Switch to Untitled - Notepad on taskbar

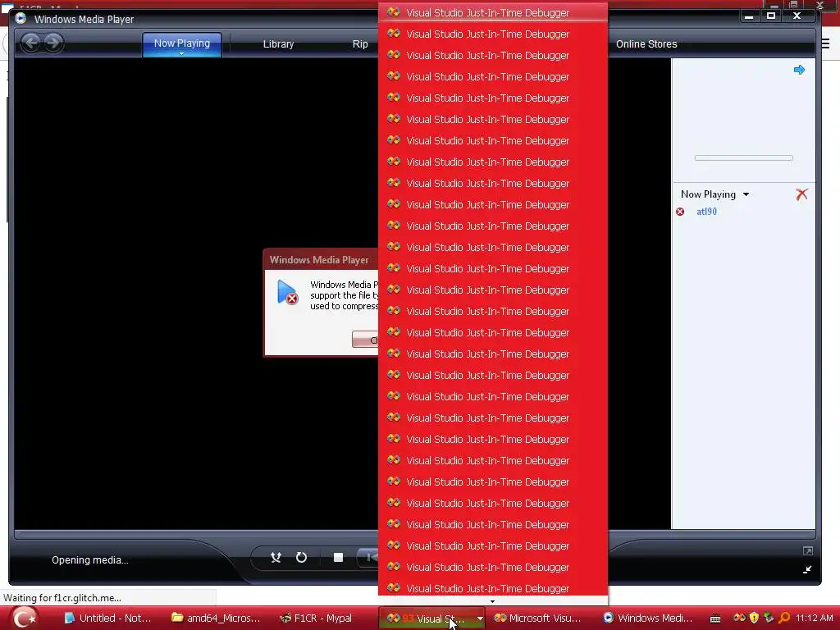click(107, 619)
